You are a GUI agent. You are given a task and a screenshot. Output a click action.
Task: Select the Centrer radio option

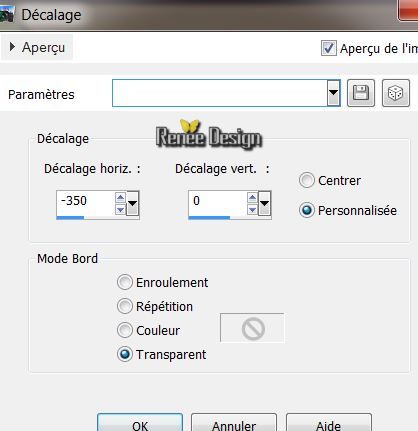(306, 180)
